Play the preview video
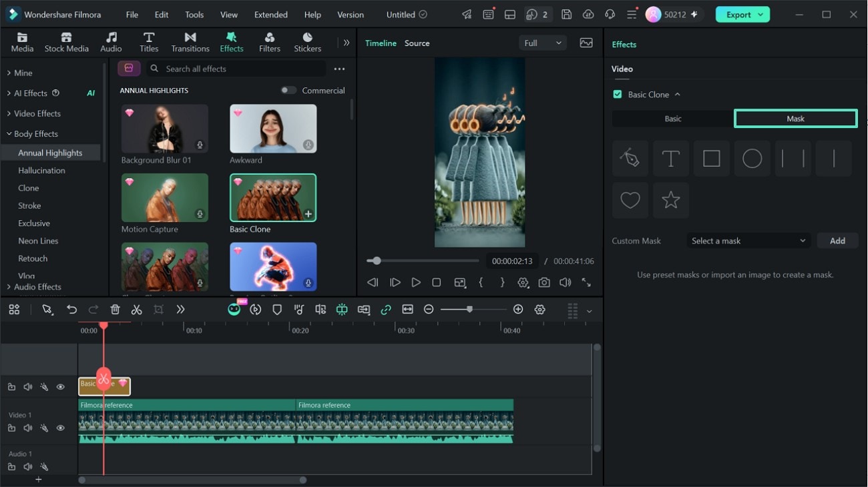The image size is (868, 487). point(416,283)
